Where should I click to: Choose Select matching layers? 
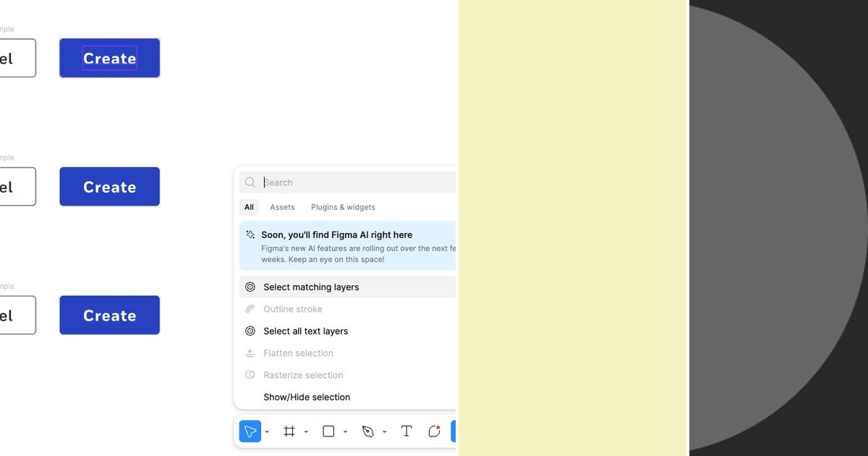[311, 287]
